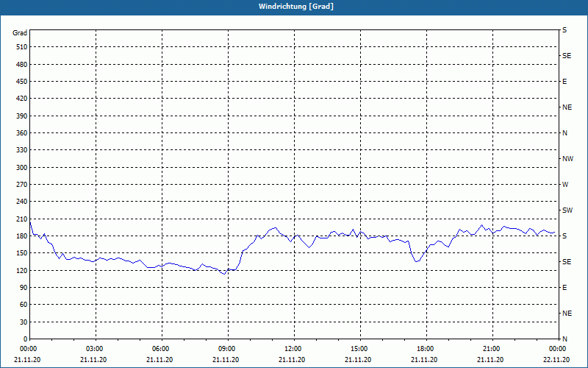The height and width of the screenshot is (368, 588).
Task: Click the 210 y-axis value
Action: (x=22, y=219)
